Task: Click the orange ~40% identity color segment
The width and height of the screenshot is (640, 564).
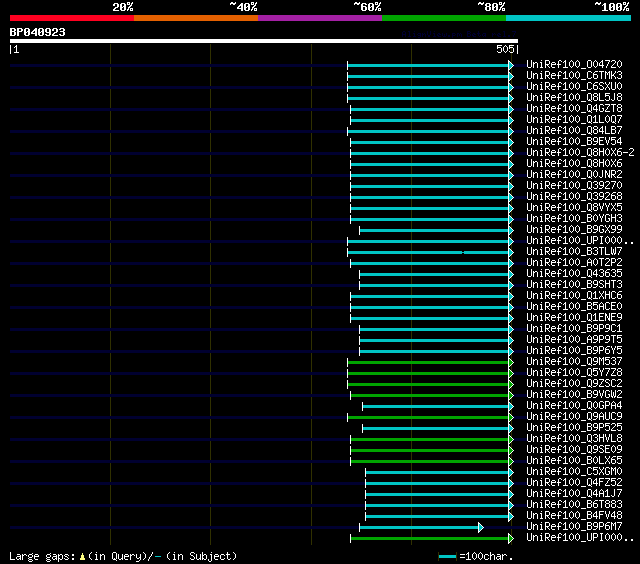Action: pos(196,18)
